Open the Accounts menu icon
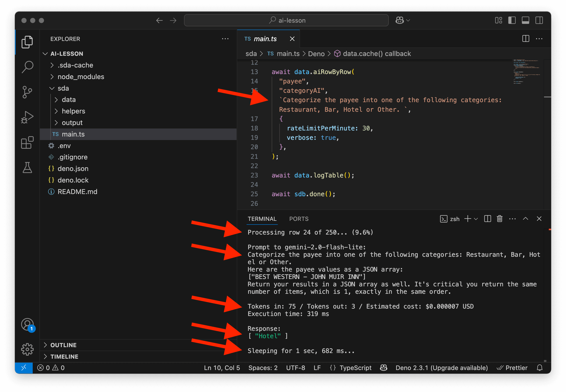The image size is (566, 392). tap(27, 325)
